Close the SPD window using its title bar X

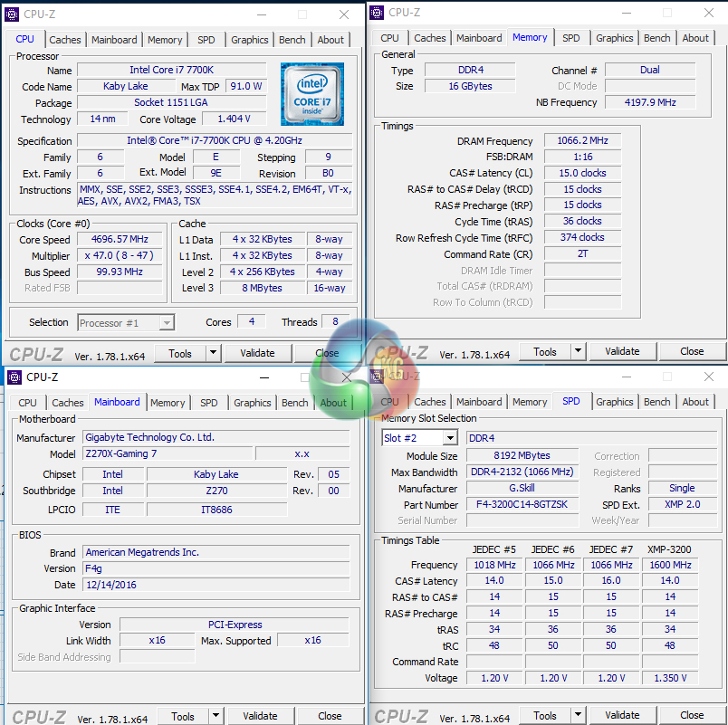708,376
